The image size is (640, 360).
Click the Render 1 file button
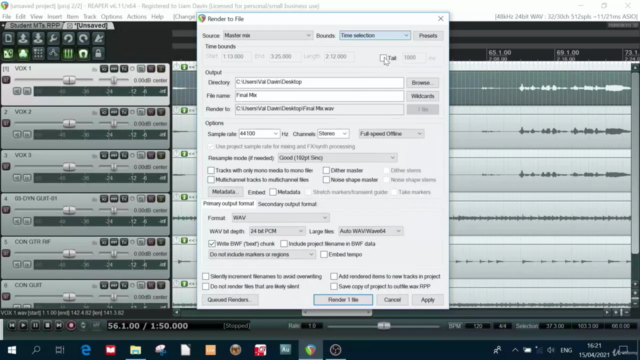[x=343, y=300]
